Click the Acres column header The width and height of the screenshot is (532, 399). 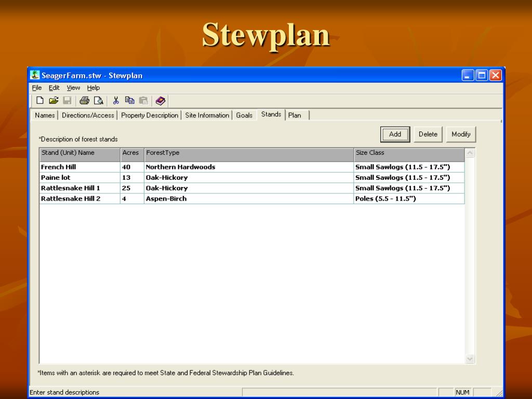coord(132,154)
